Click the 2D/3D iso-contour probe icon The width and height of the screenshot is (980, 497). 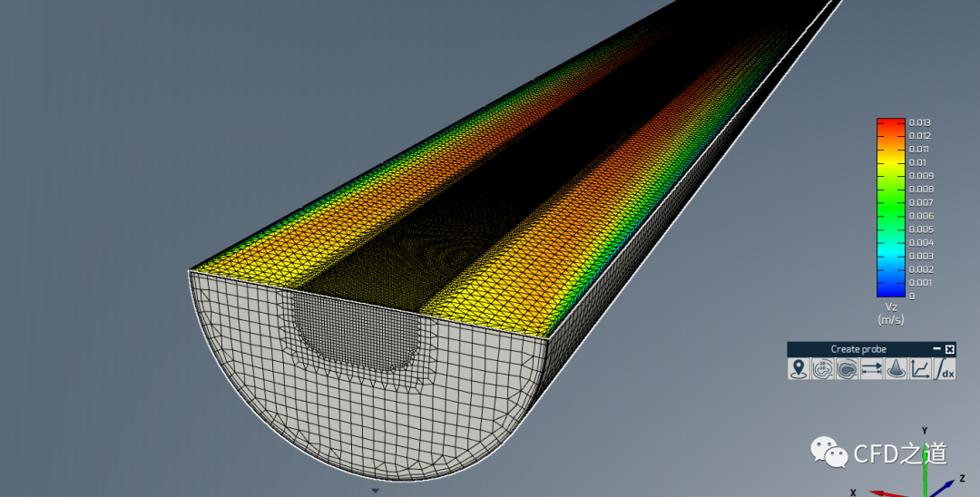[x=823, y=369]
